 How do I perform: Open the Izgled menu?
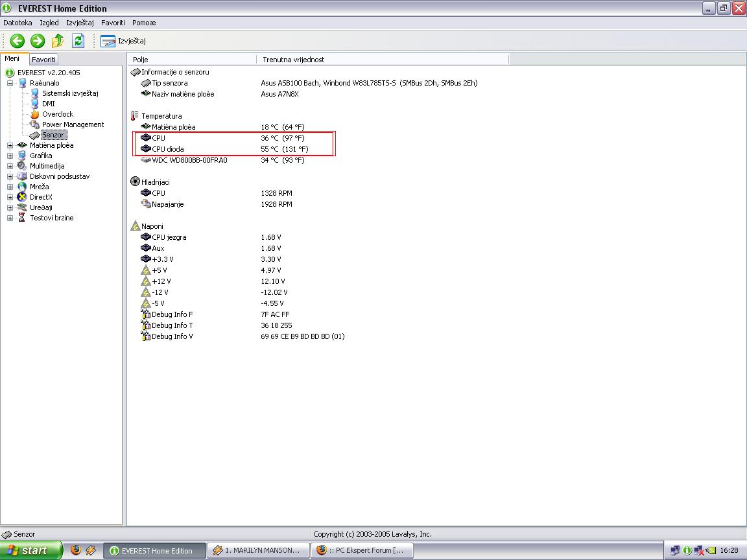pos(49,23)
